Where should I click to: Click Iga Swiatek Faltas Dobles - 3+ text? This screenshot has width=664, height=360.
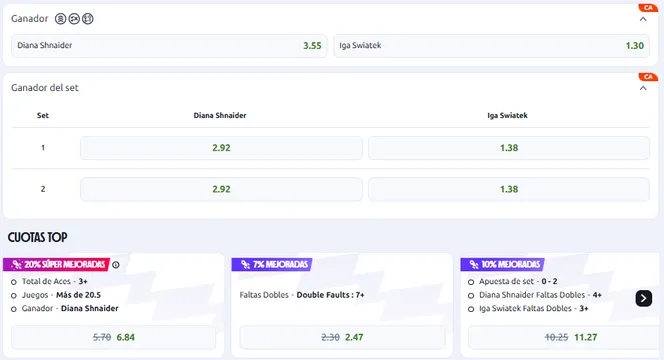[x=534, y=308]
